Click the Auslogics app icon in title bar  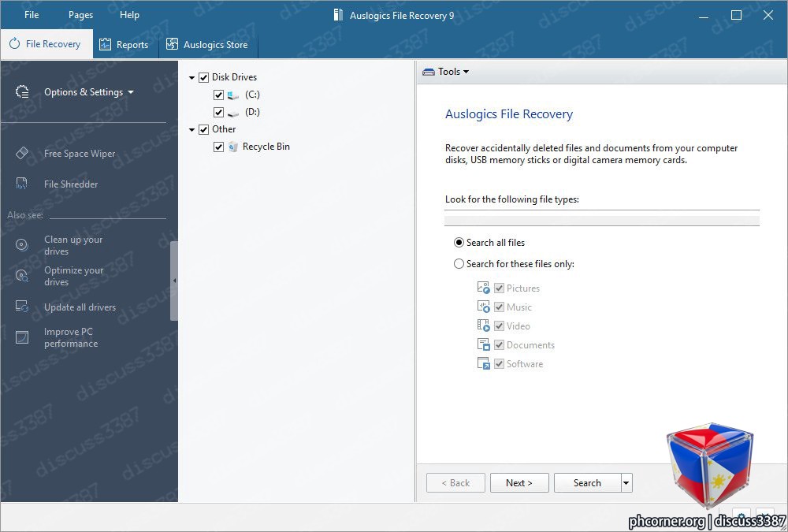tap(339, 15)
